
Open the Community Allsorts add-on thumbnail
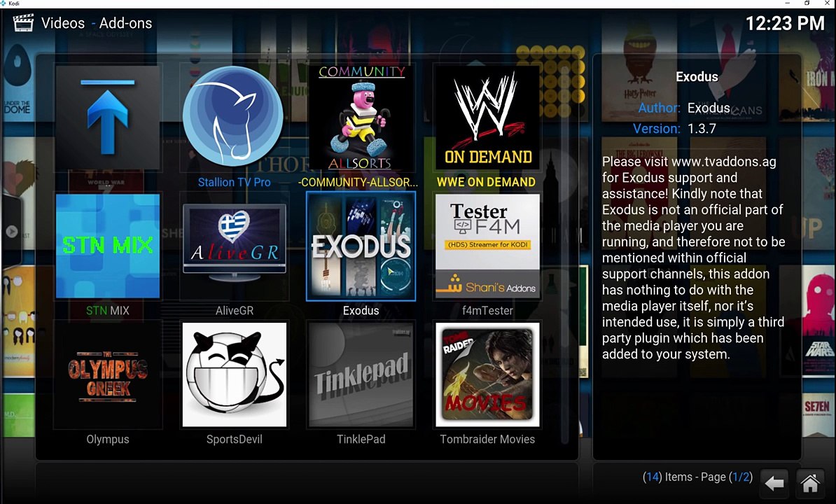click(x=361, y=118)
